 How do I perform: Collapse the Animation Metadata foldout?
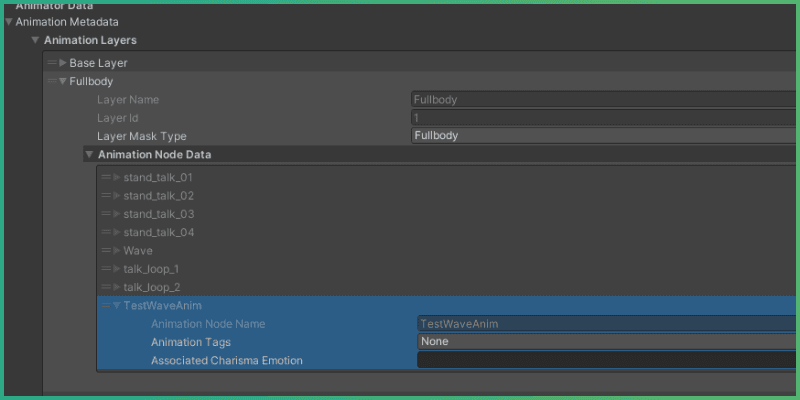tap(9, 22)
